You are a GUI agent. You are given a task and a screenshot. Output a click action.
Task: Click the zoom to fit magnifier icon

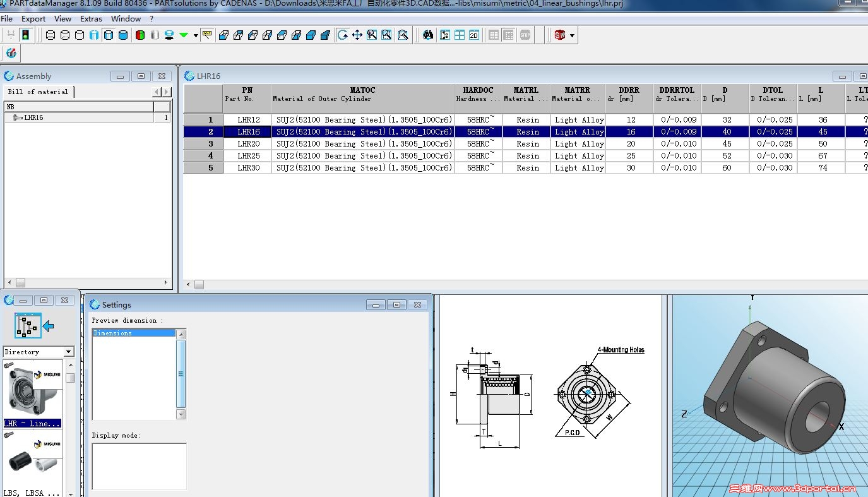(x=403, y=35)
